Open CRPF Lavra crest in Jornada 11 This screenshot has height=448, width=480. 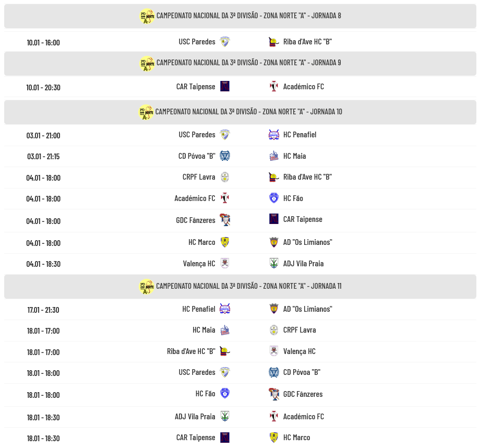tap(274, 330)
